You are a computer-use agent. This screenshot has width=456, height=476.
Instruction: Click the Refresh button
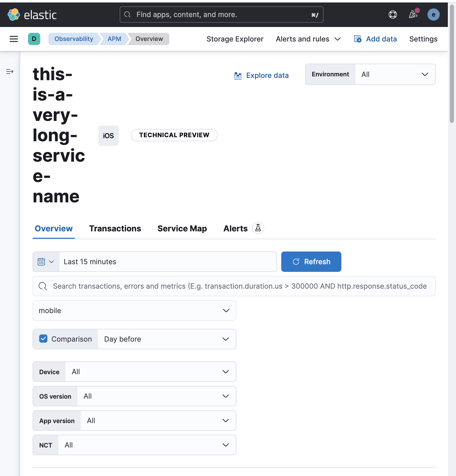(x=311, y=262)
